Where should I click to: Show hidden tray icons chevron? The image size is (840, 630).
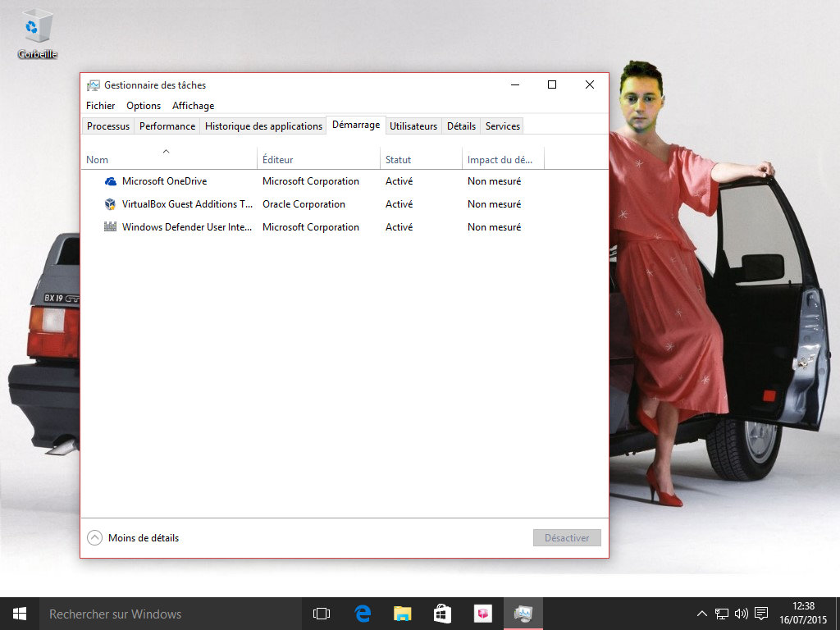[x=702, y=614]
